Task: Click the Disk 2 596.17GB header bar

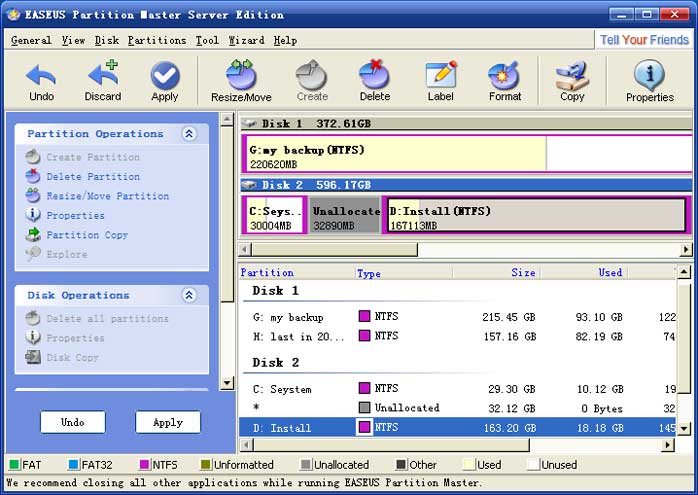Action: (x=466, y=185)
